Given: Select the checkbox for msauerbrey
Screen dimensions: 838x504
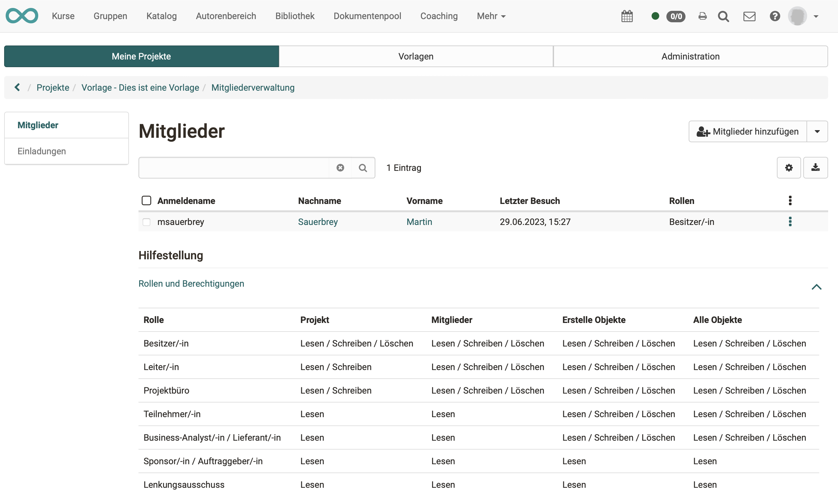Looking at the screenshot, I should (146, 222).
